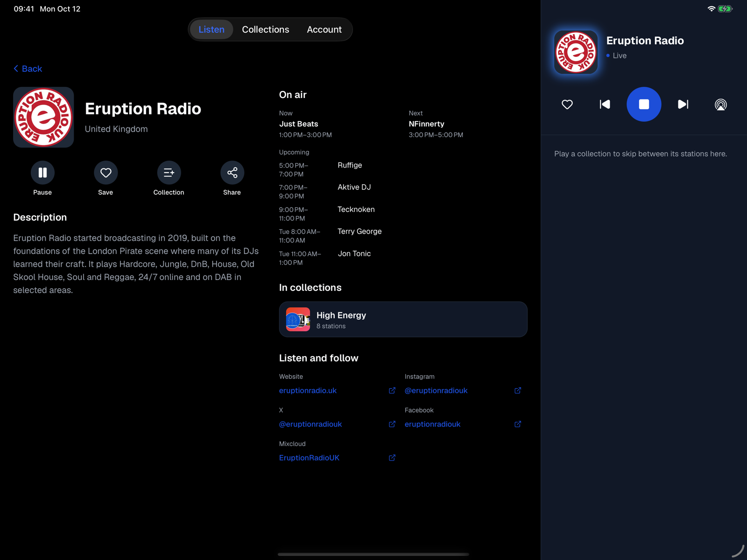Screen dimensions: 747x560
Task: Tap the United Kingdom country label
Action: [x=116, y=129]
